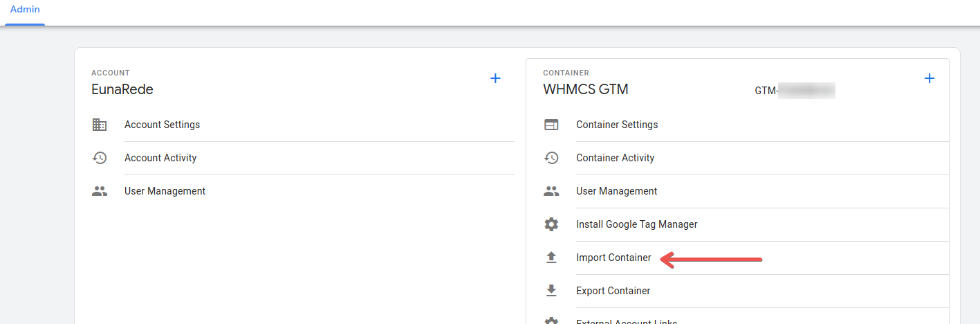This screenshot has width=980, height=324.
Task: Click the Account Settings building icon
Action: (100, 125)
